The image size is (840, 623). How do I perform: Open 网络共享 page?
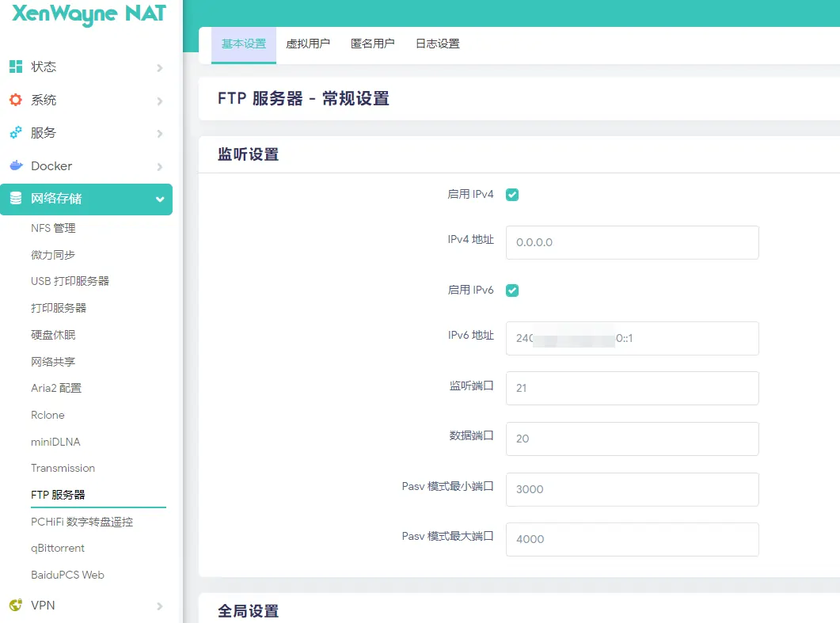[53, 362]
